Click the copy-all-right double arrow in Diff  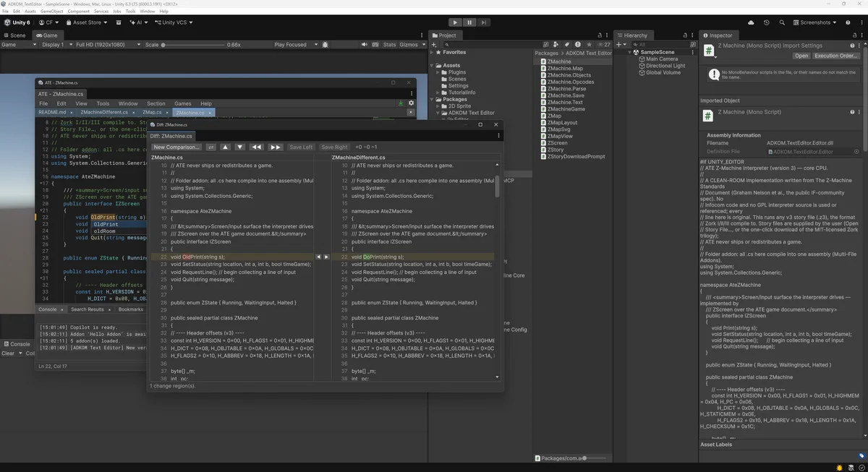[276, 147]
